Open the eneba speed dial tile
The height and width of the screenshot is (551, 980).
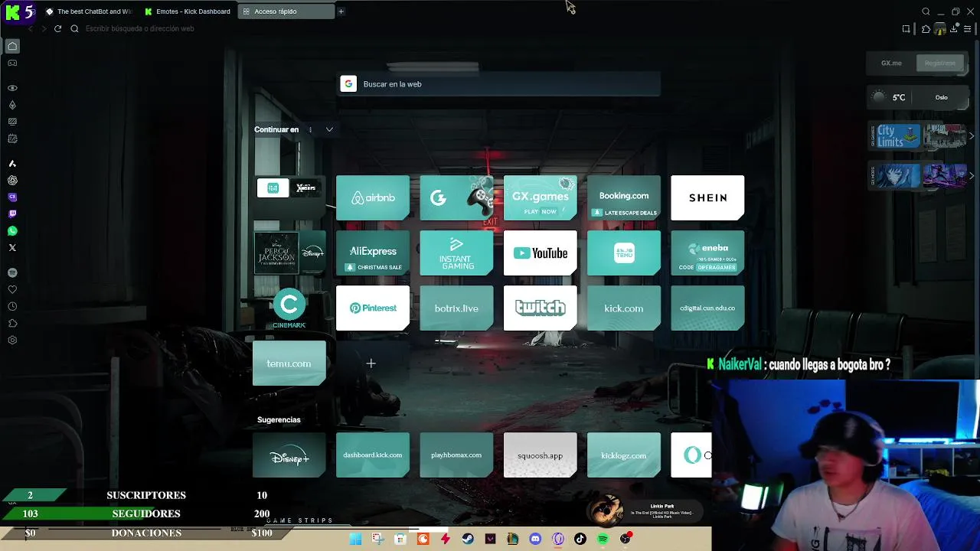tap(707, 253)
